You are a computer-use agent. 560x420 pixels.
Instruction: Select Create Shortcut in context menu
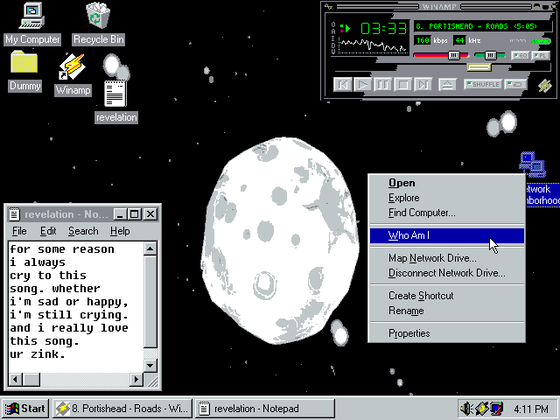pos(447,296)
